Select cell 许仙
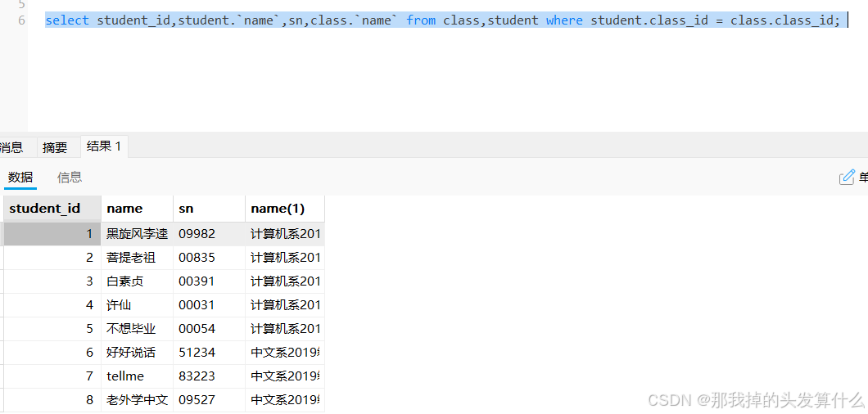Image resolution: width=868 pixels, height=414 pixels. click(138, 305)
